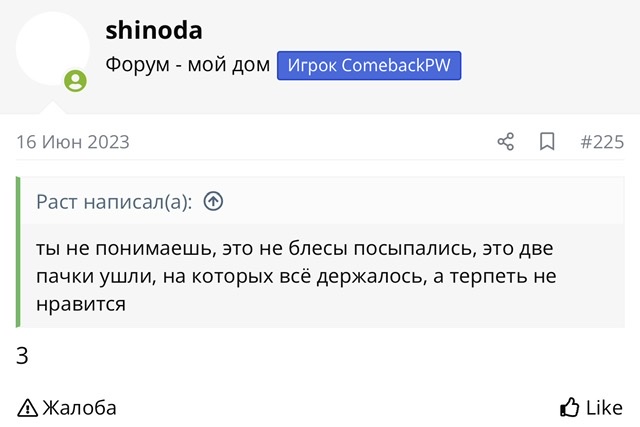Click the green left border of quote
Image resolution: width=640 pixels, height=427 pixels.
pyautogui.click(x=18, y=252)
